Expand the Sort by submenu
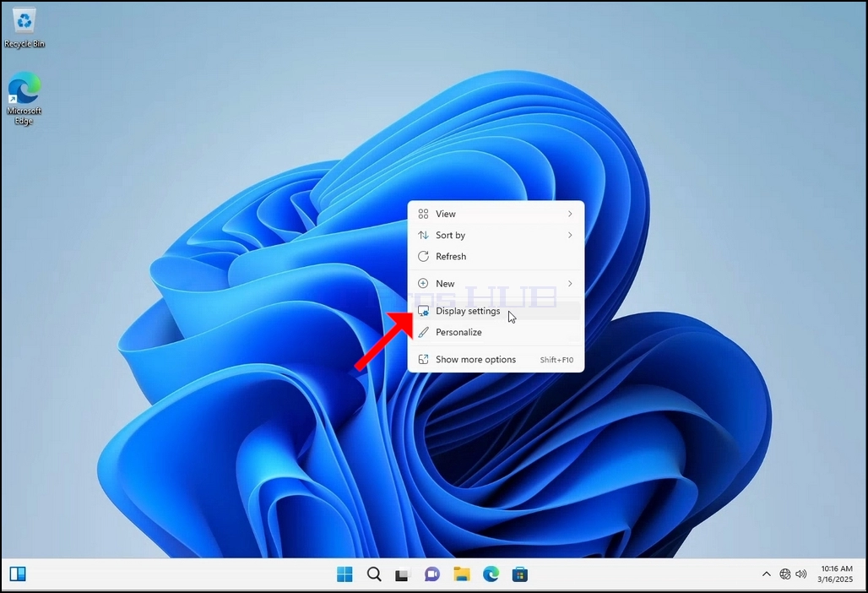Viewport: 868px width, 593px height. [496, 236]
